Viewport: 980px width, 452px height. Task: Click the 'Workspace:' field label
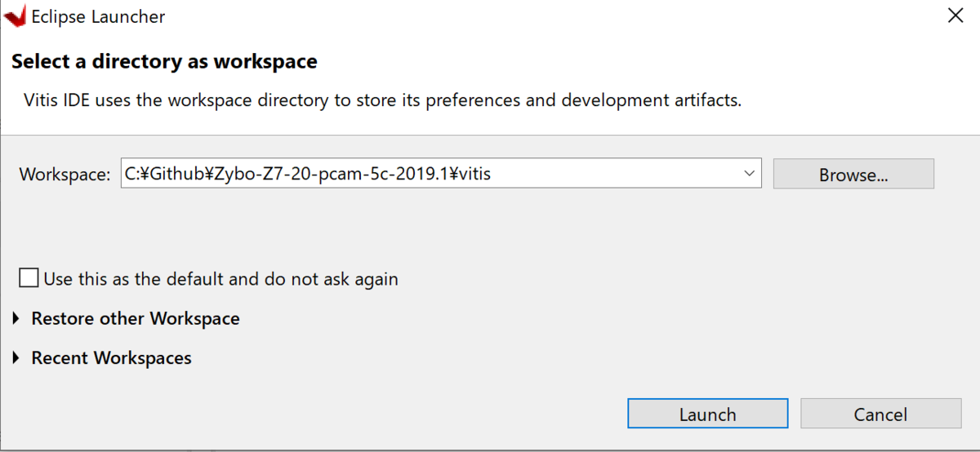pyautogui.click(x=65, y=174)
